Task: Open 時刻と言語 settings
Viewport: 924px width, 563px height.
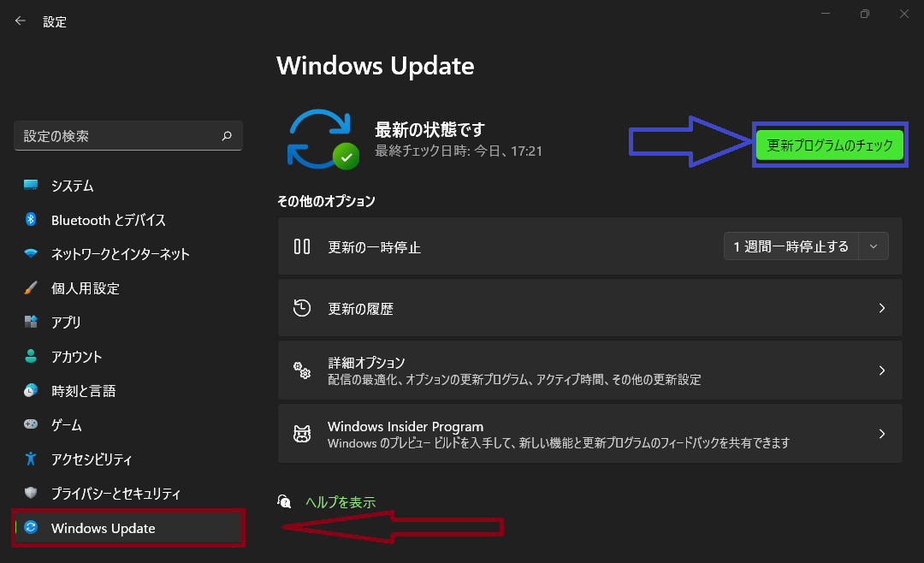Action: (127, 391)
